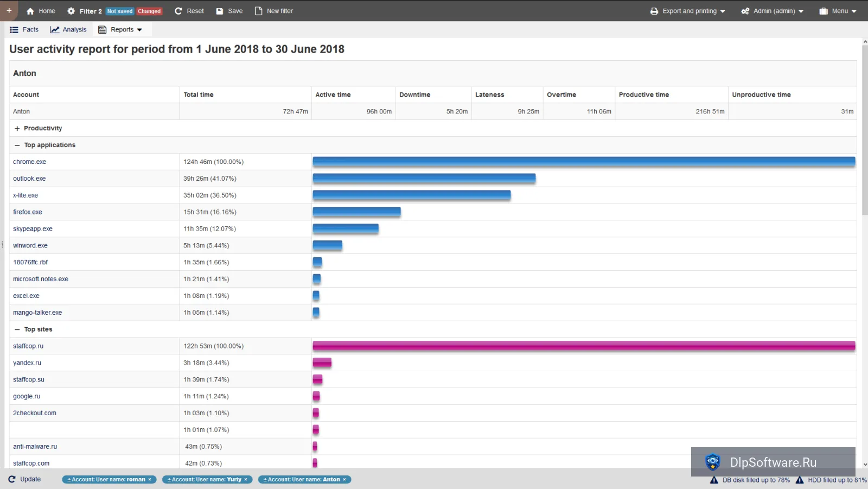Image resolution: width=868 pixels, height=489 pixels.
Task: Open yandex.ru site link
Action: tap(27, 363)
